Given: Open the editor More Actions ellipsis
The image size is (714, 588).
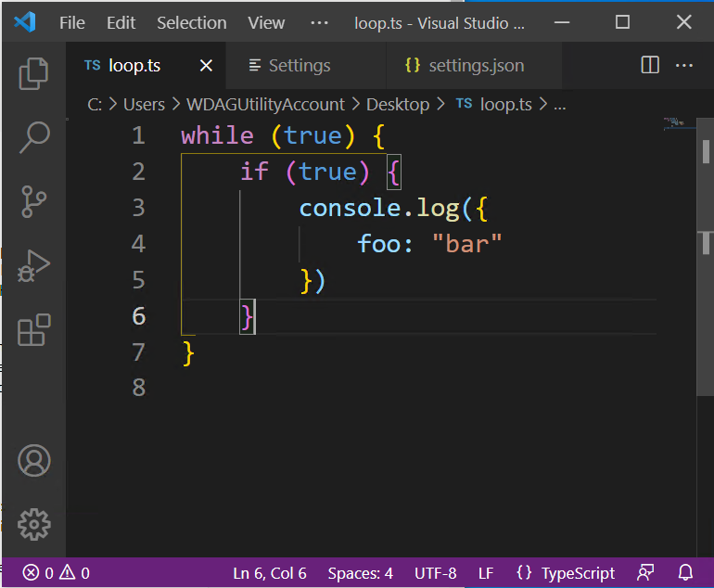Looking at the screenshot, I should pos(684,65).
